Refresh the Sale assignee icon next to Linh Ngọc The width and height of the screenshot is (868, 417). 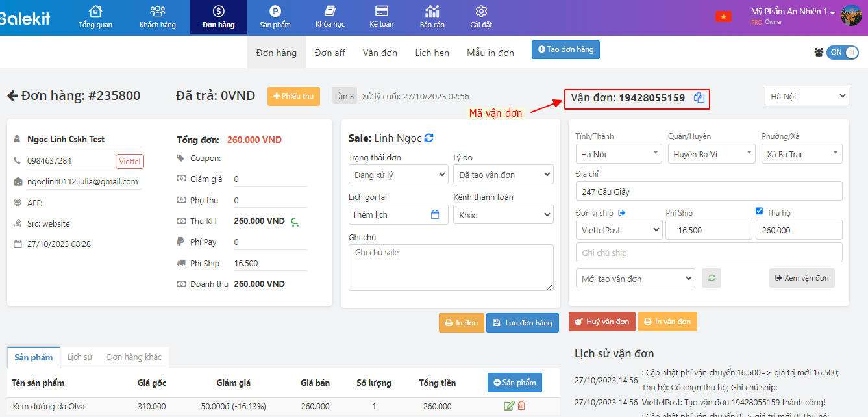(428, 138)
